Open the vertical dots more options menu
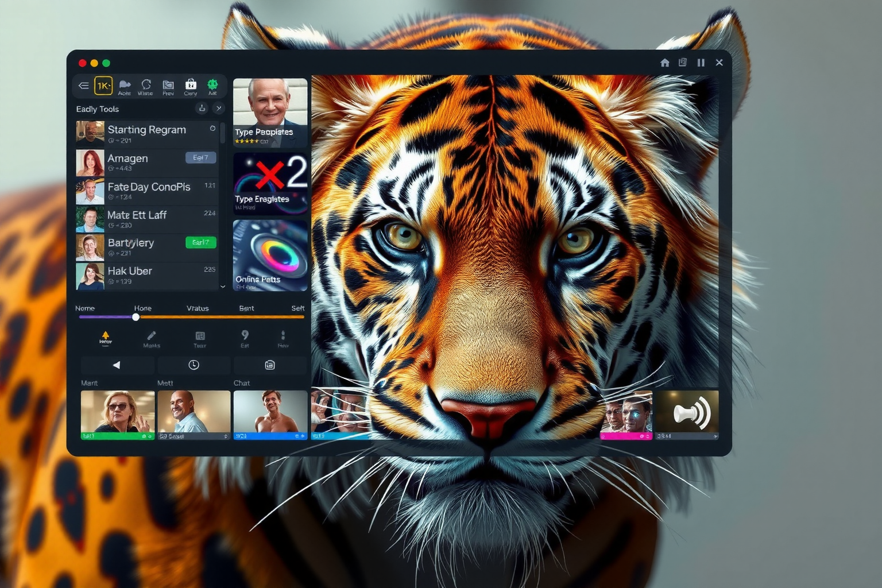This screenshot has height=588, width=882. pyautogui.click(x=283, y=338)
